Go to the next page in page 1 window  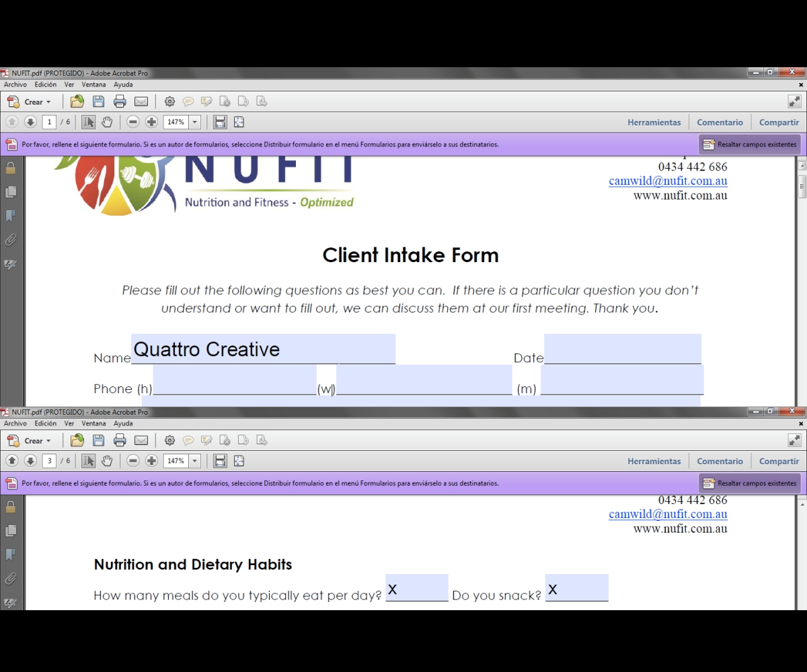(30, 122)
